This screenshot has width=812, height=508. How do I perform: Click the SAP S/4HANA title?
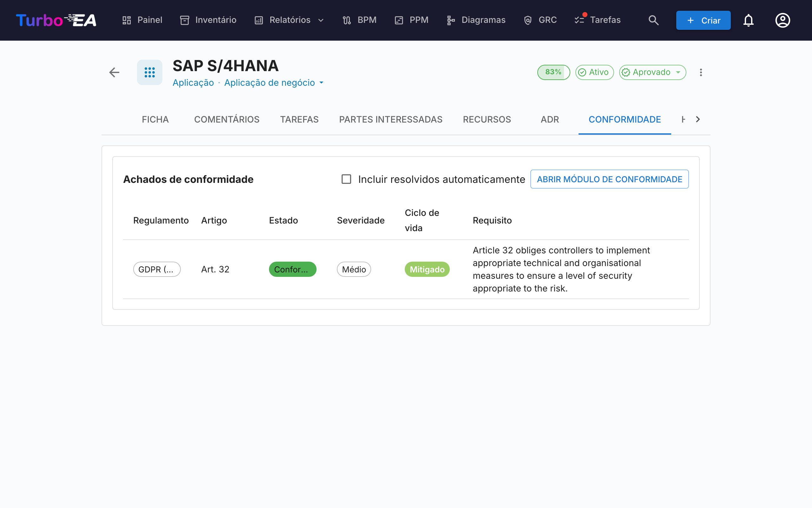coord(226,66)
